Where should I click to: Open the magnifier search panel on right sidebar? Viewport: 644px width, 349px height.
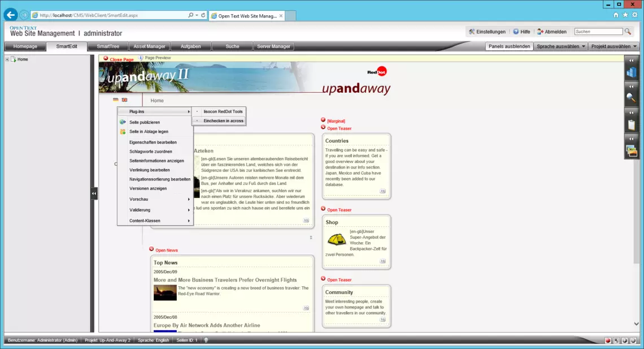pos(631,98)
